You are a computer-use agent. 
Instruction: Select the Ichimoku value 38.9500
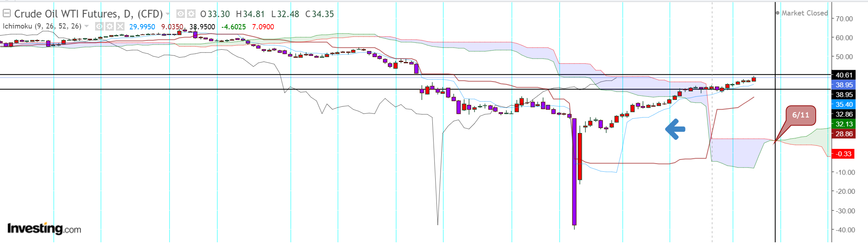coord(202,27)
